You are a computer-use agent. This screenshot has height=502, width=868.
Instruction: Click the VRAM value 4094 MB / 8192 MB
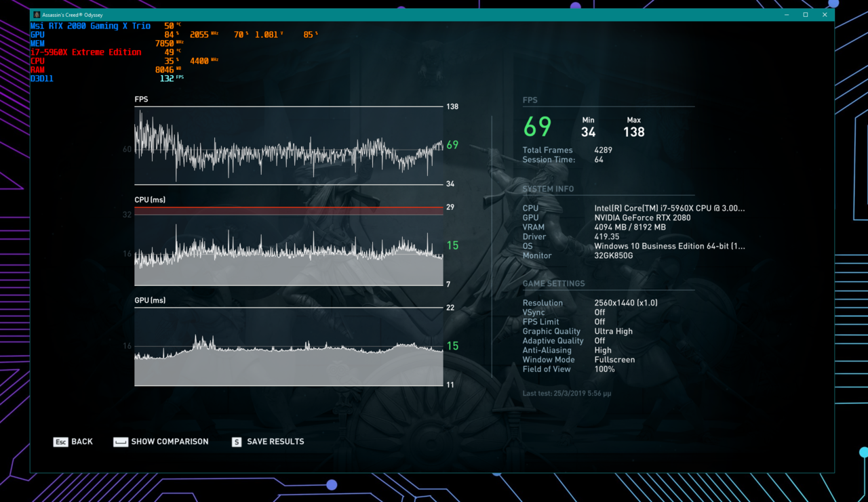(629, 228)
